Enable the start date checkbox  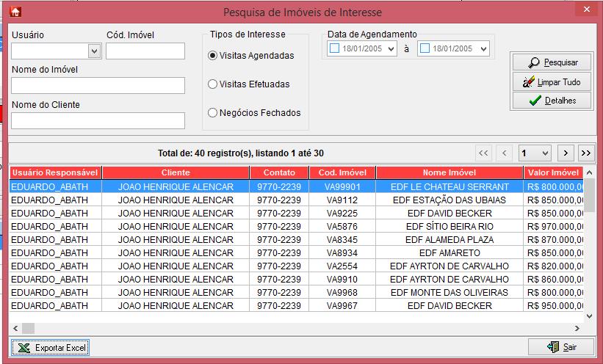(x=335, y=49)
